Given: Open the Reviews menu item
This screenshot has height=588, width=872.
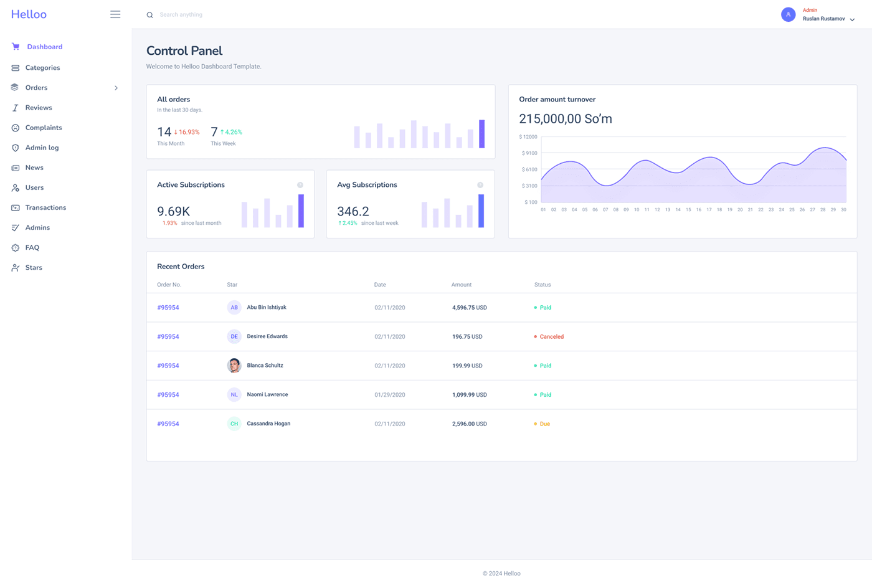Looking at the screenshot, I should pyautogui.click(x=39, y=108).
